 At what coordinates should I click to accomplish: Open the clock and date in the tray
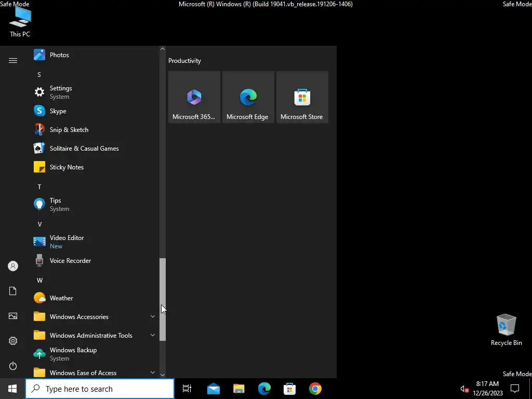(x=487, y=389)
